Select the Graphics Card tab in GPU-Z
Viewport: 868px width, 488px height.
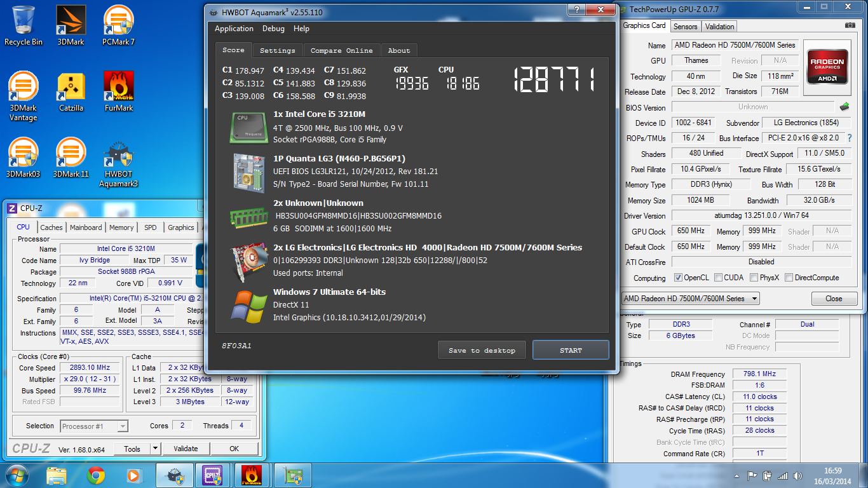click(x=644, y=25)
